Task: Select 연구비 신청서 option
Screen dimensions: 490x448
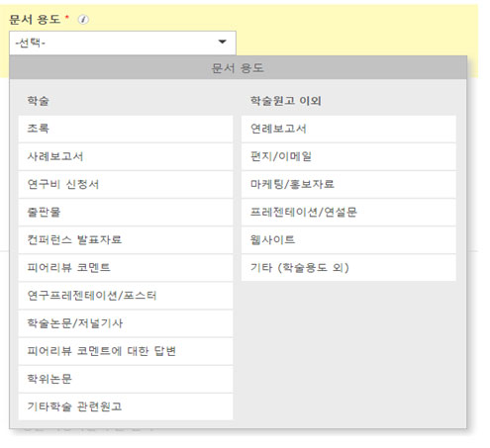Action: tap(126, 184)
